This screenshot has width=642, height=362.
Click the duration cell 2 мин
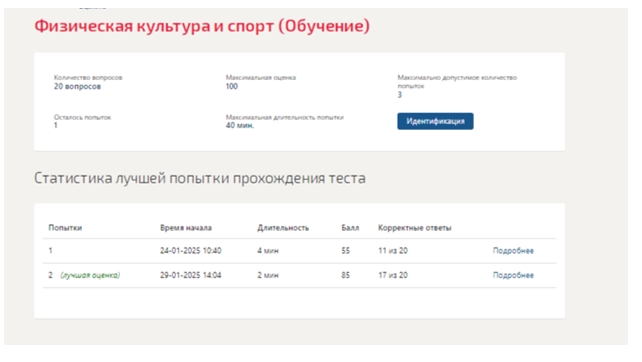pyautogui.click(x=268, y=275)
